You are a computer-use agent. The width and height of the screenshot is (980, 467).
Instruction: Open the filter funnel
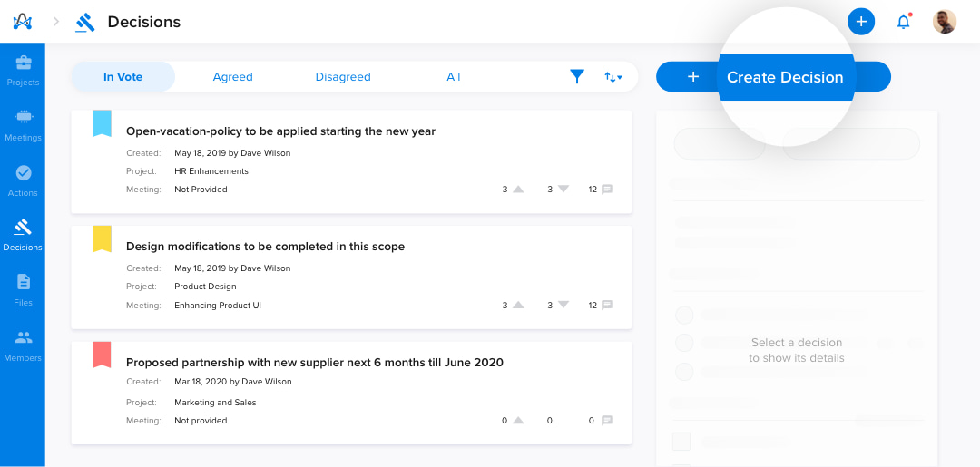click(577, 77)
